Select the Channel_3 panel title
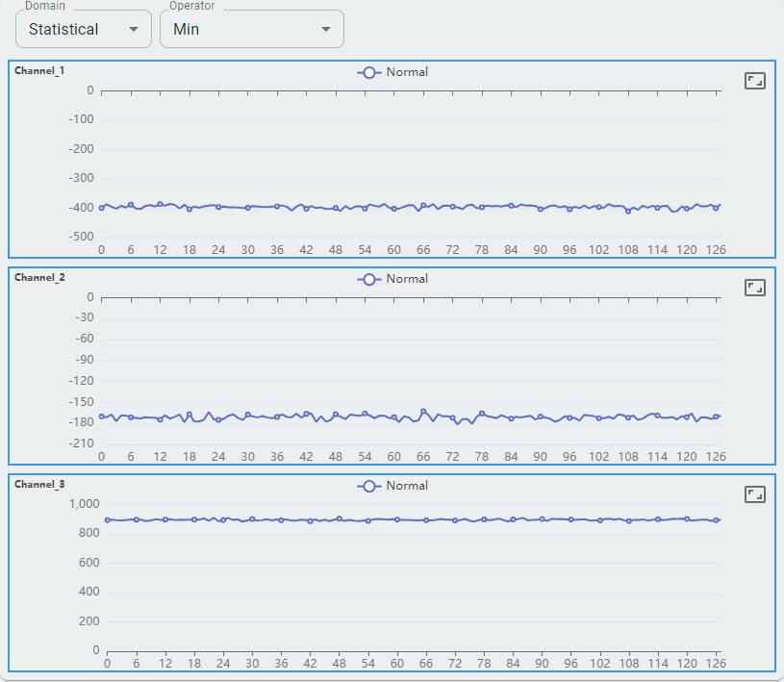Image resolution: width=784 pixels, height=682 pixels. pyautogui.click(x=39, y=484)
